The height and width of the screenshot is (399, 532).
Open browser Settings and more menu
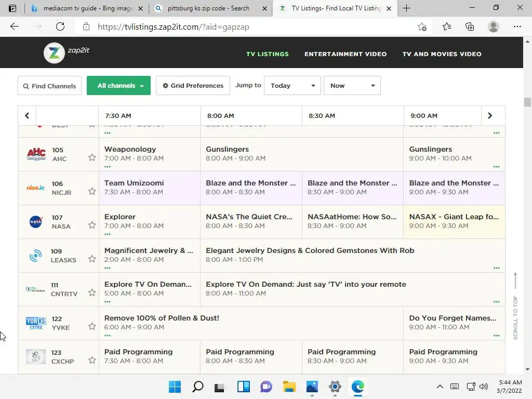(x=517, y=26)
